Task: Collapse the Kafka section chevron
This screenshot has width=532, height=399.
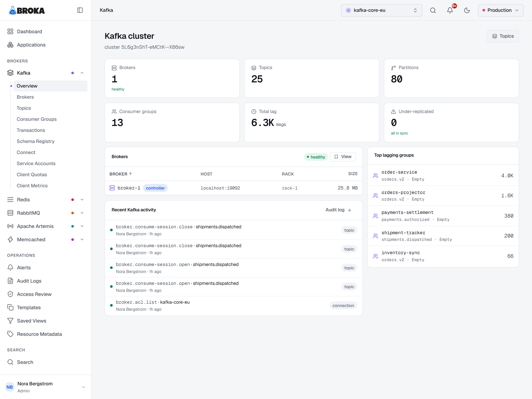Action: tap(82, 73)
